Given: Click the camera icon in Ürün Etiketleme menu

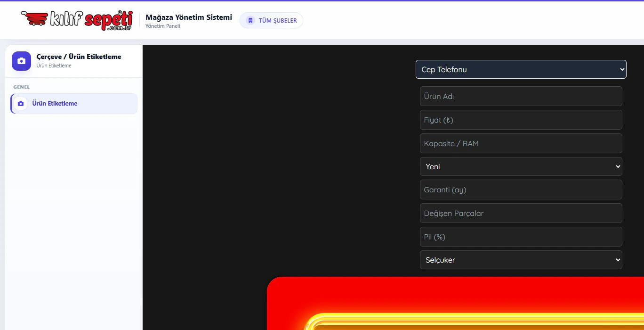Looking at the screenshot, I should click(x=20, y=103).
